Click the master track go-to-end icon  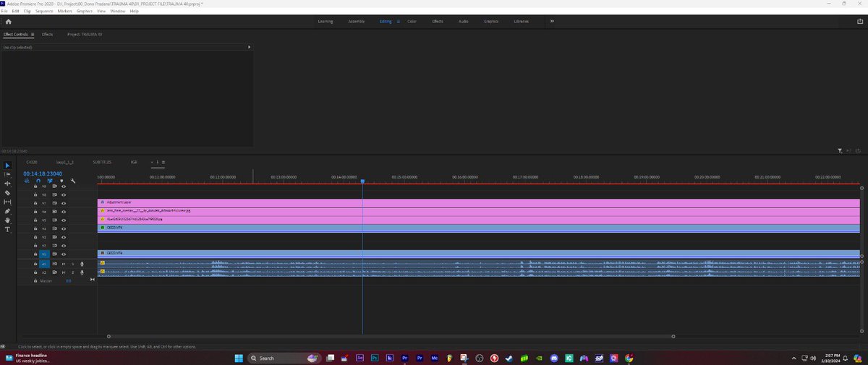point(92,280)
